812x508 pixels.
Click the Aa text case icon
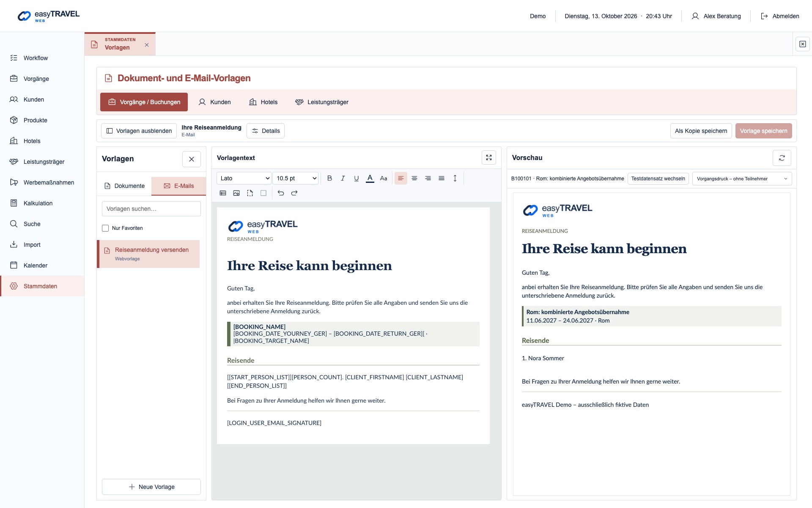coord(384,178)
